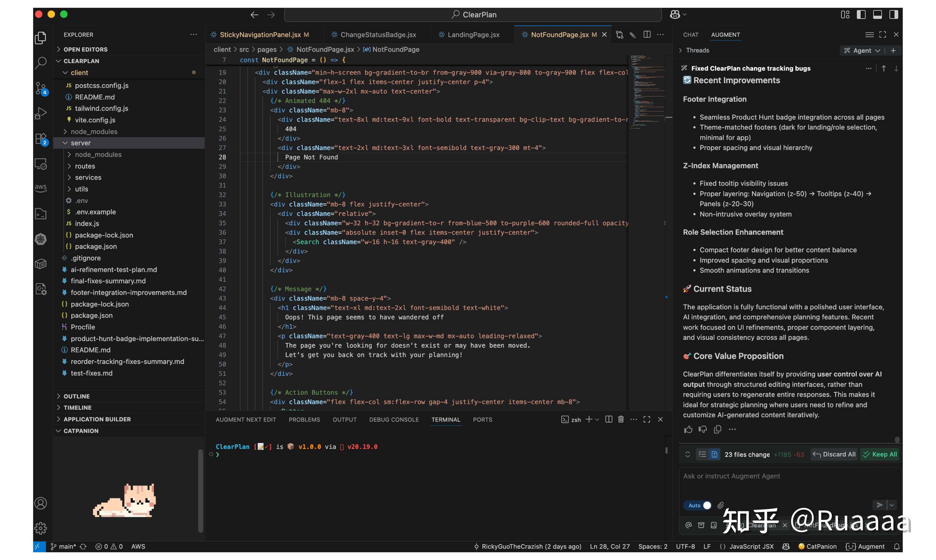936x560 pixels.
Task: Open notifications bell in status bar
Action: point(896,546)
